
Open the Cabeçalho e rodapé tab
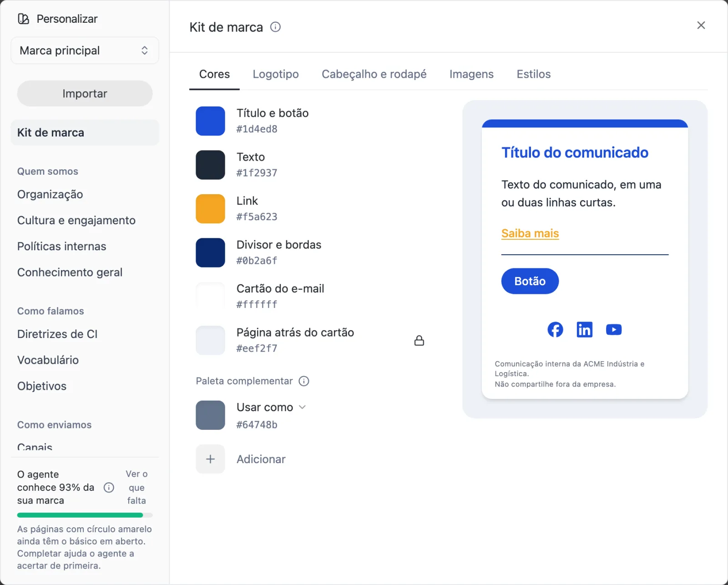coord(374,74)
